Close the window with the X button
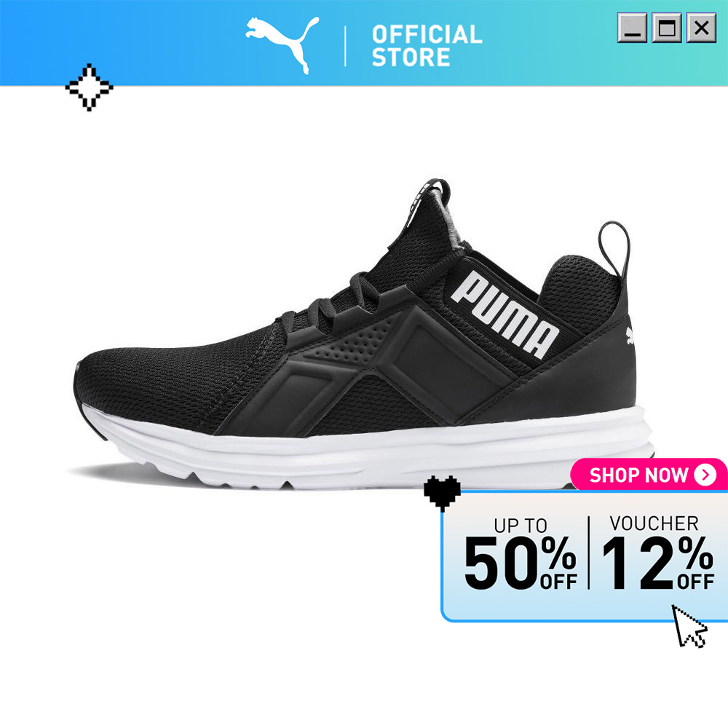 point(701,28)
